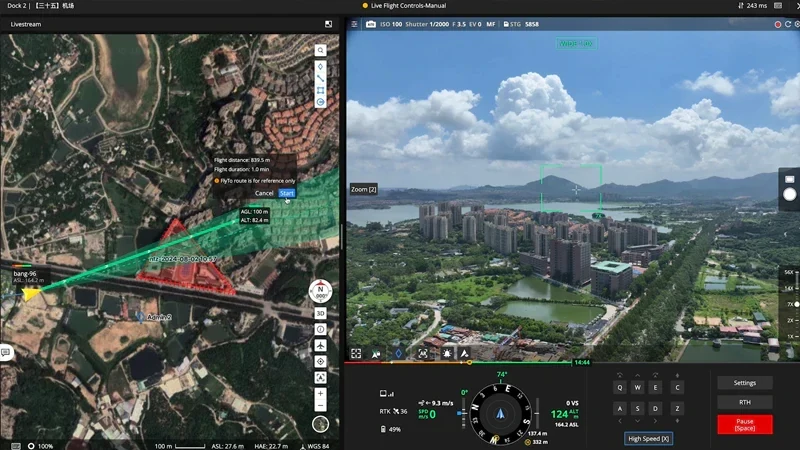Select the line drawing tool on the map
800x450 pixels.
pyautogui.click(x=320, y=79)
